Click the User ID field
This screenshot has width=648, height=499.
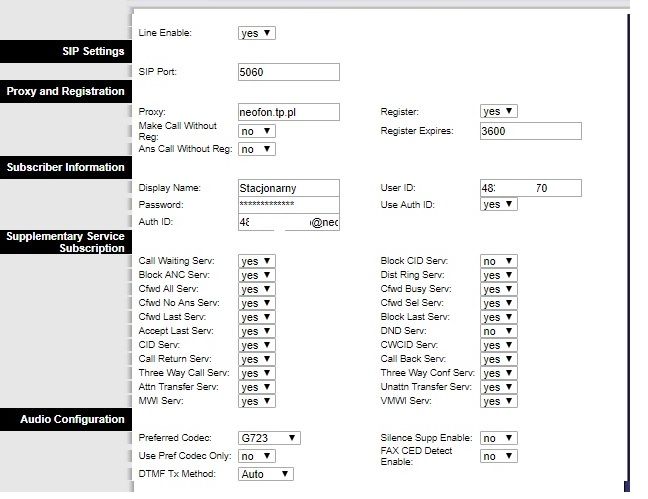pos(530,188)
